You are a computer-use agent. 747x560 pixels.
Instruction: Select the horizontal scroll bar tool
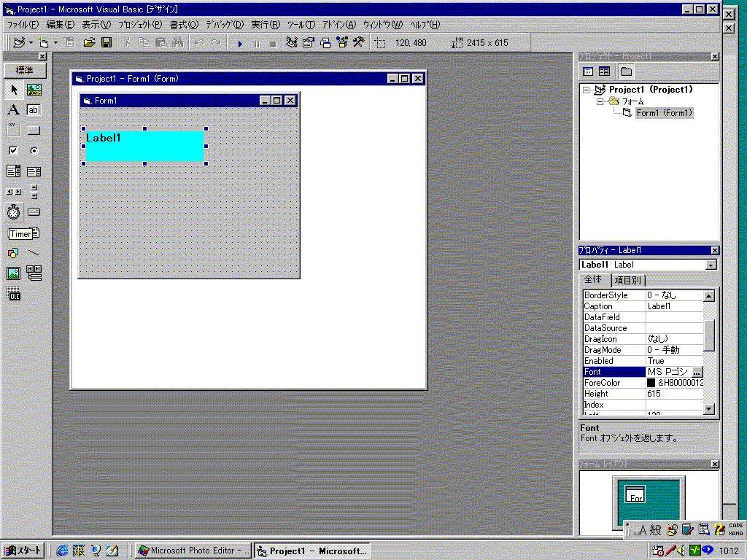pos(14,192)
